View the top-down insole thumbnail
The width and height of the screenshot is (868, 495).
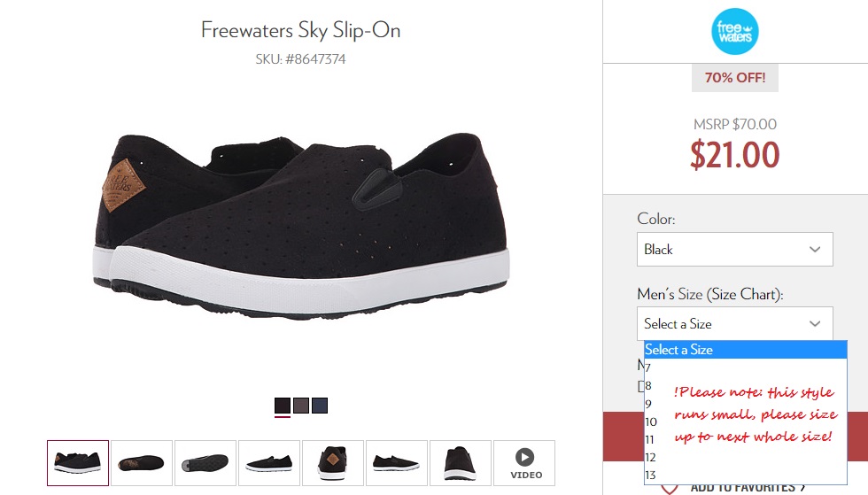pyautogui.click(x=142, y=462)
